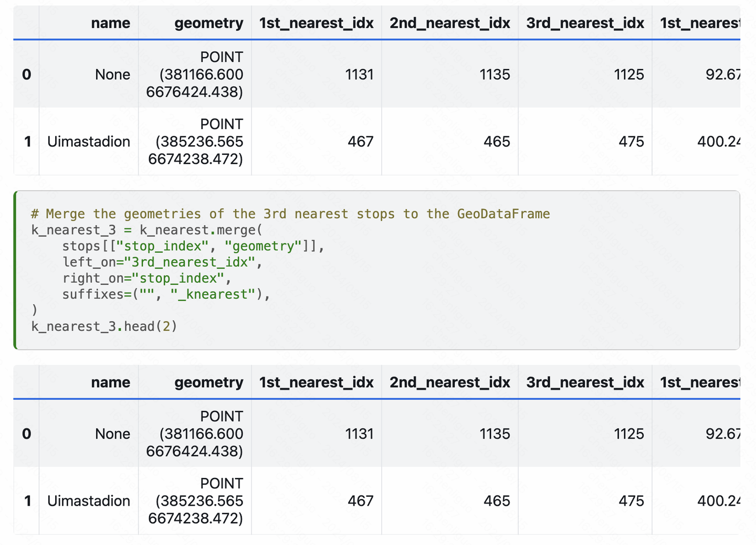Click the 2nd_nearest_idx column header
This screenshot has height=545, width=756.
pos(449,23)
